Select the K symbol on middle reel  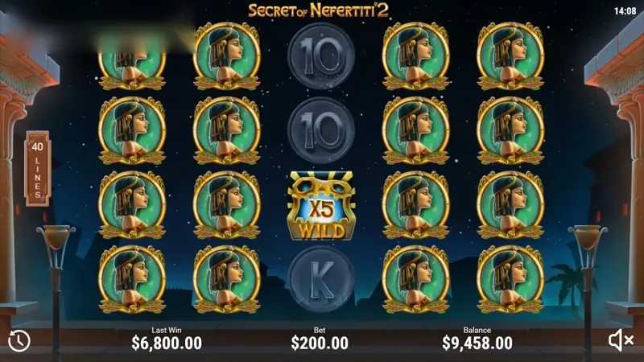(x=321, y=279)
